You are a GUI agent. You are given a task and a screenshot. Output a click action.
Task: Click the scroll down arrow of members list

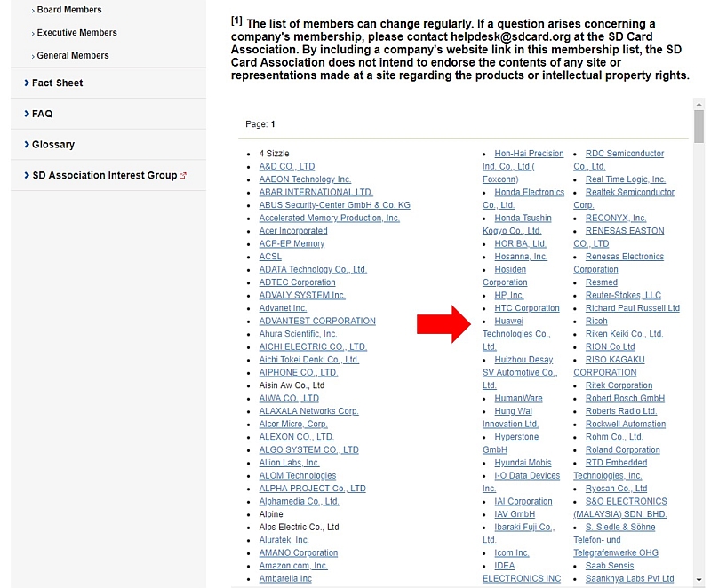699,580
